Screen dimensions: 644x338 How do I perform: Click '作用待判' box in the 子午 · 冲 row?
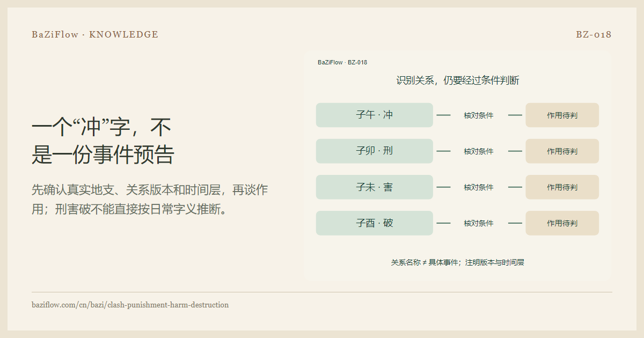pyautogui.click(x=562, y=115)
